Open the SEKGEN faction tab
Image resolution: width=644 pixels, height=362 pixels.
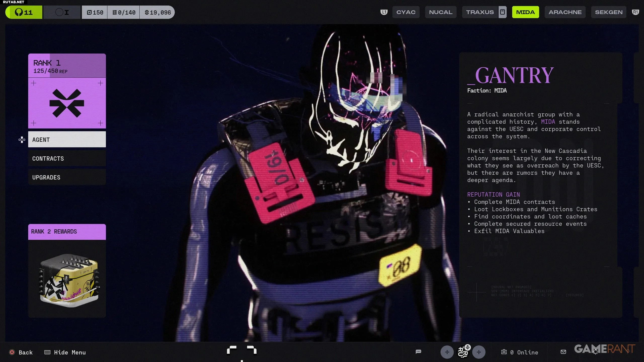click(609, 12)
